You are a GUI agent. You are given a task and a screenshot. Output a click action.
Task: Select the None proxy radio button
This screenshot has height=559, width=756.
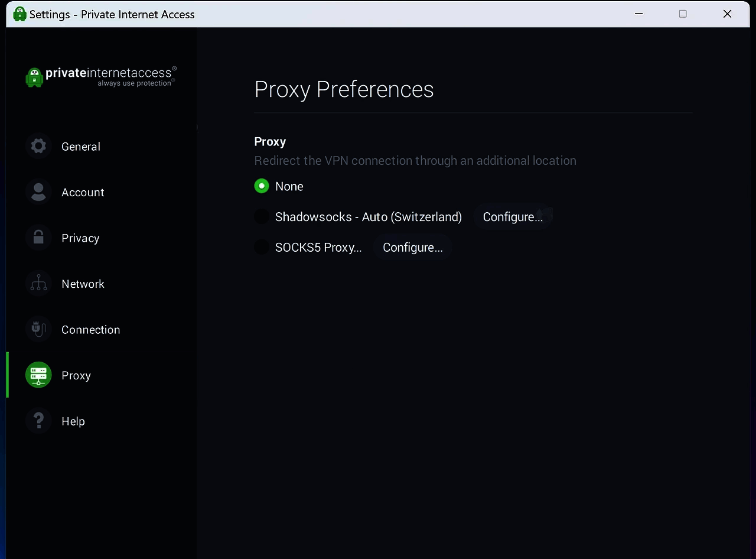point(262,186)
